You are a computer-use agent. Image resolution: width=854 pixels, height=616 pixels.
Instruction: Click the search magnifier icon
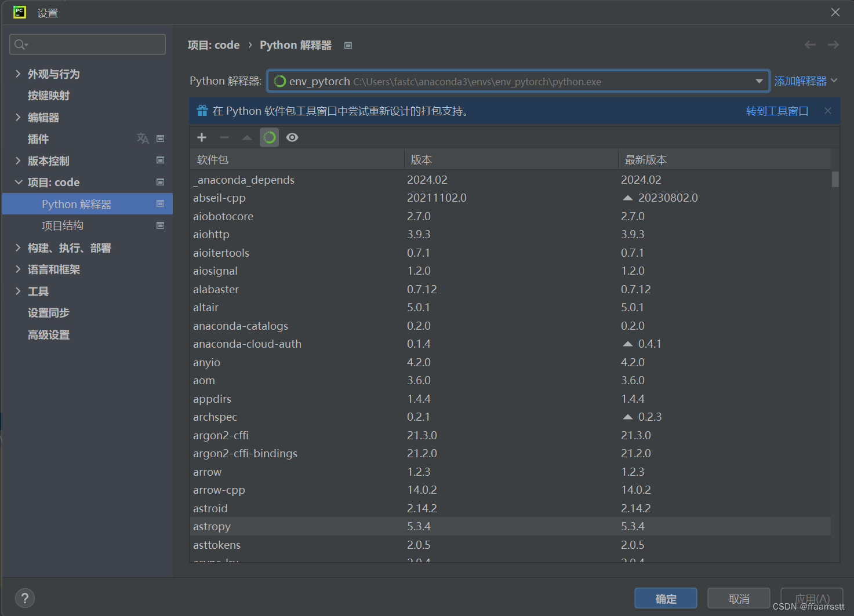pyautogui.click(x=20, y=45)
